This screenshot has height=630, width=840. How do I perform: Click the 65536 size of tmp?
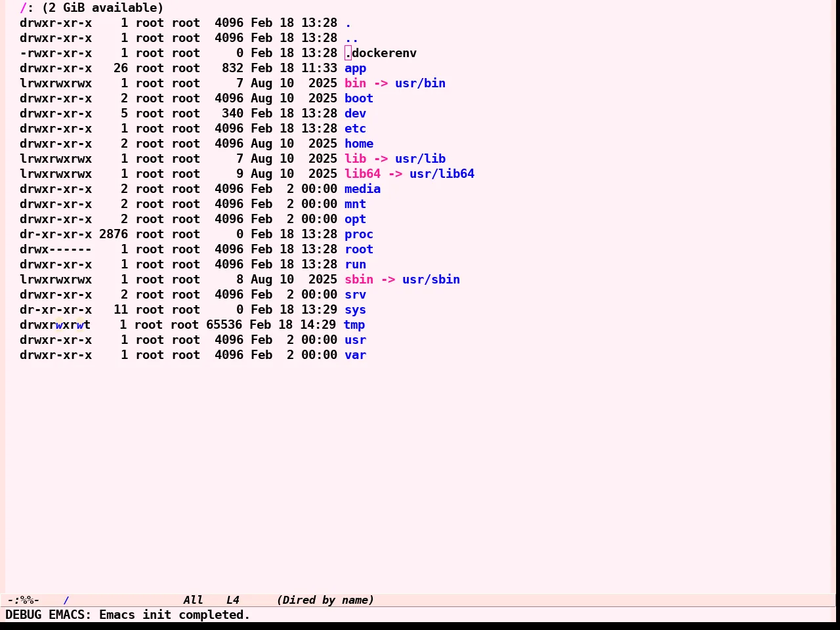click(224, 325)
